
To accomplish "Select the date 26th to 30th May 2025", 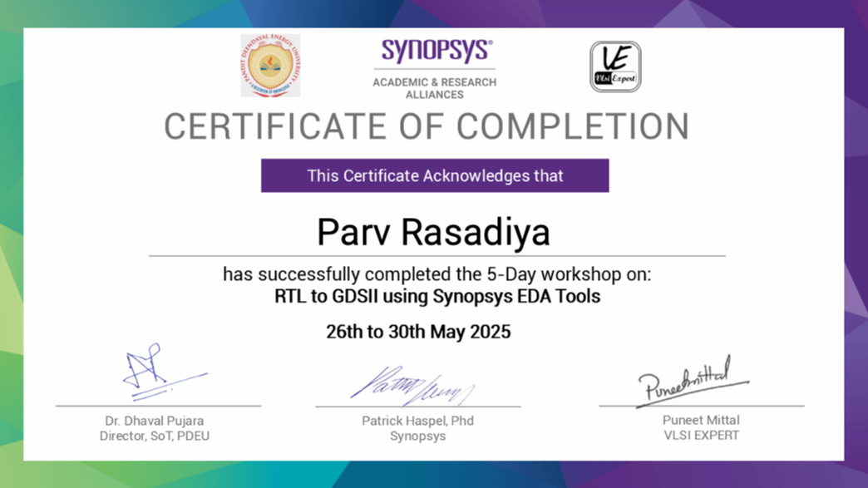I will pyautogui.click(x=417, y=331).
